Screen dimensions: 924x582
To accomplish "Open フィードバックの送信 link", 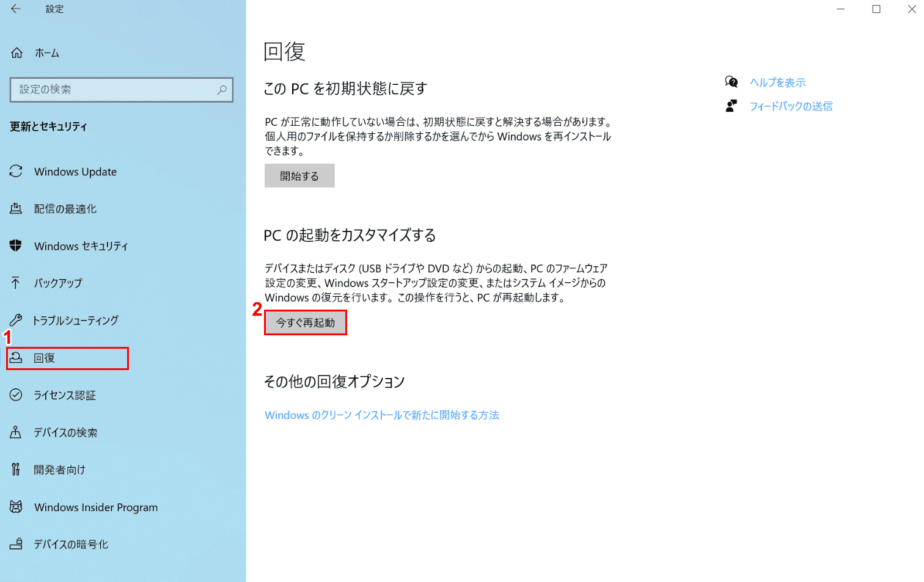I will coord(791,106).
